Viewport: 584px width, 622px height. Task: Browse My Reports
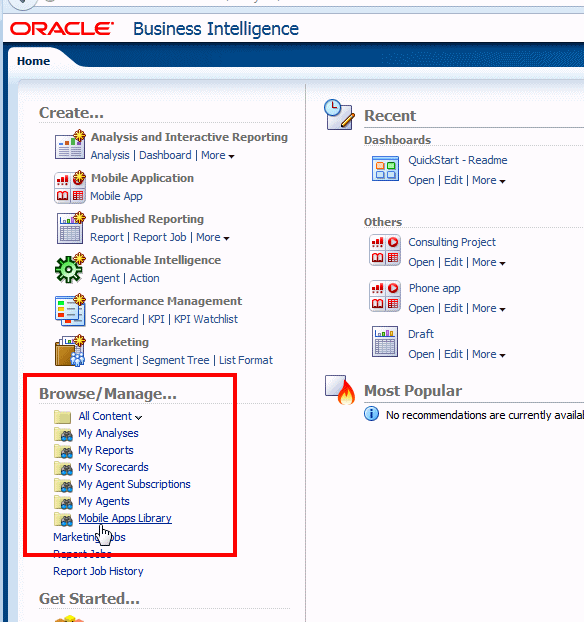pyautogui.click(x=106, y=450)
